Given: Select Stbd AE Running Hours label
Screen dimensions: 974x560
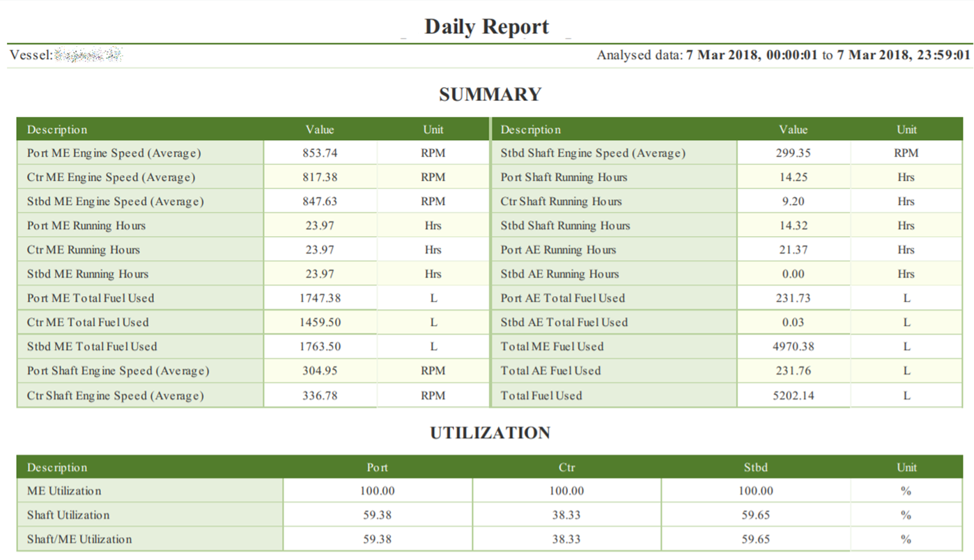Looking at the screenshot, I should coord(559,274).
